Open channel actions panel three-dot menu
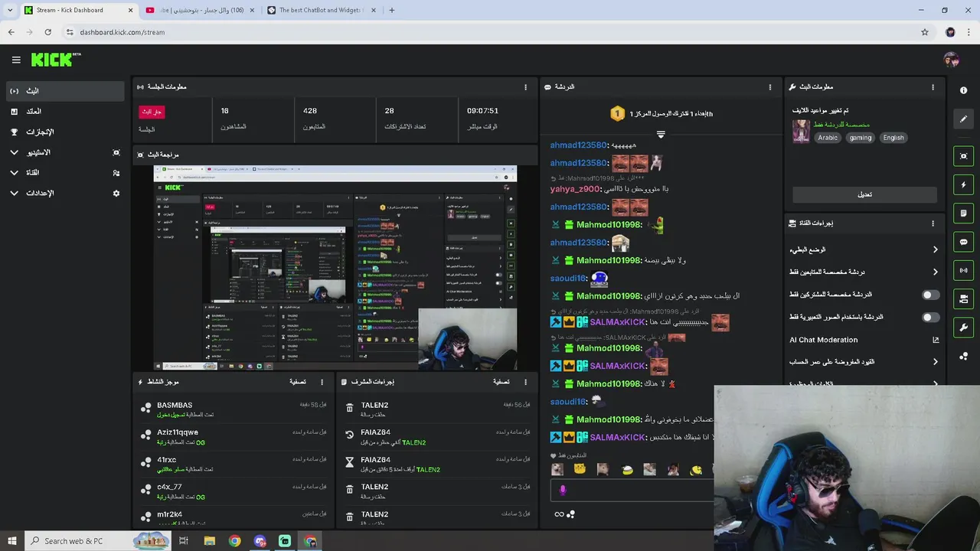The image size is (980, 551). pos(933,223)
